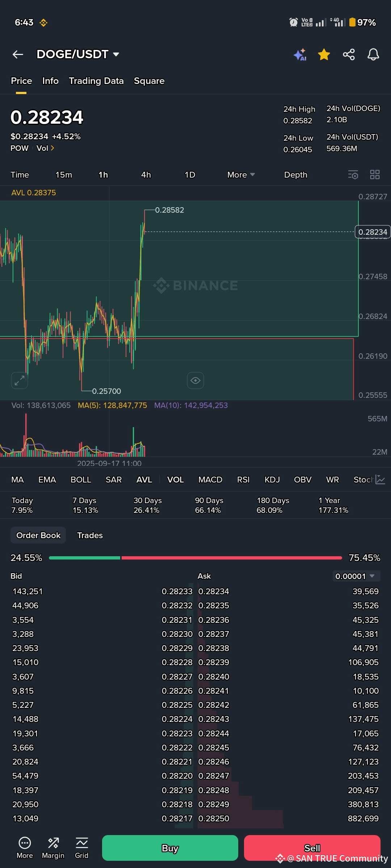391x868 pixels.
Task: Open the 0.00001 price precision dropdown
Action: [356, 576]
